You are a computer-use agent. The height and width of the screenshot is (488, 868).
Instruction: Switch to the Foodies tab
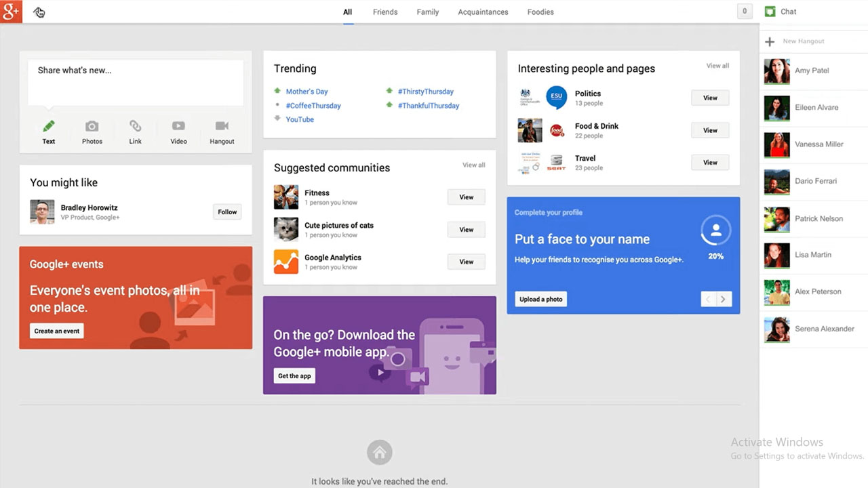(540, 12)
